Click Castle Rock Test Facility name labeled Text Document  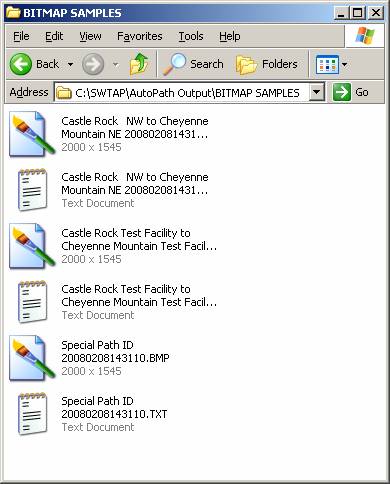pos(139,295)
